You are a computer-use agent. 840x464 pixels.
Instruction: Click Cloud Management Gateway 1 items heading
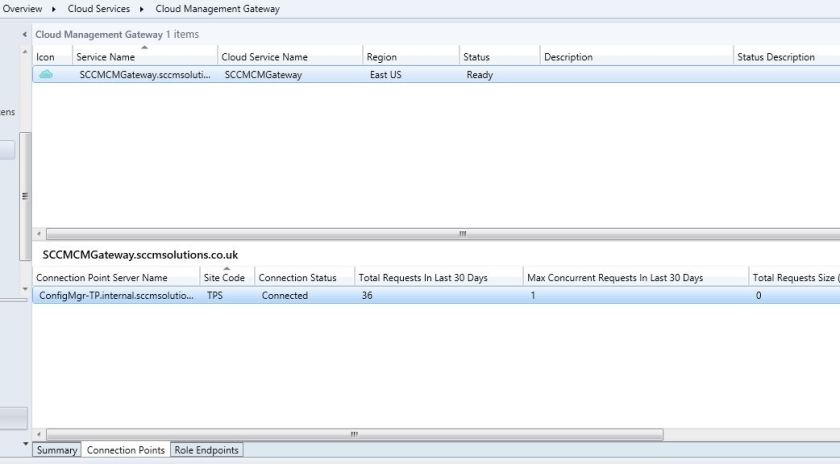pyautogui.click(x=117, y=34)
